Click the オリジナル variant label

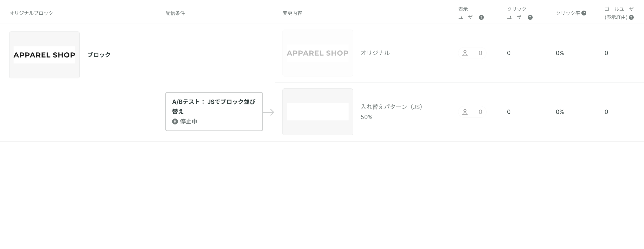point(375,53)
